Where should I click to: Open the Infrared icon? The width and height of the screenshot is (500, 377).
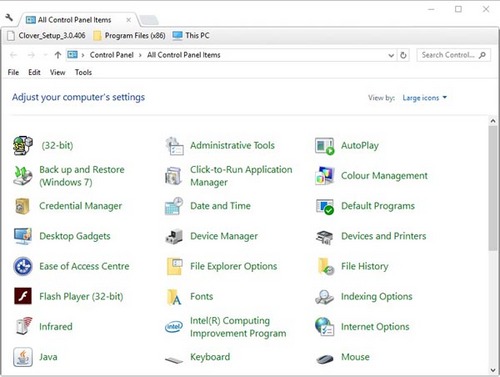click(x=23, y=326)
